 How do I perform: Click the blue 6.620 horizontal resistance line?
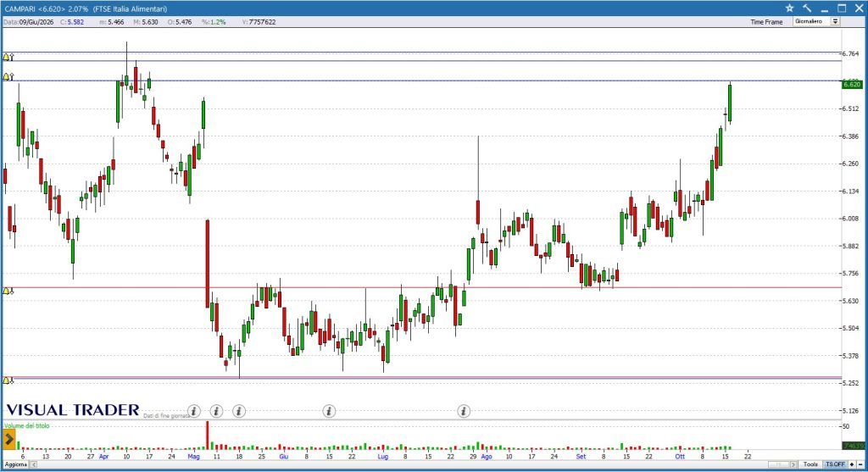point(420,81)
